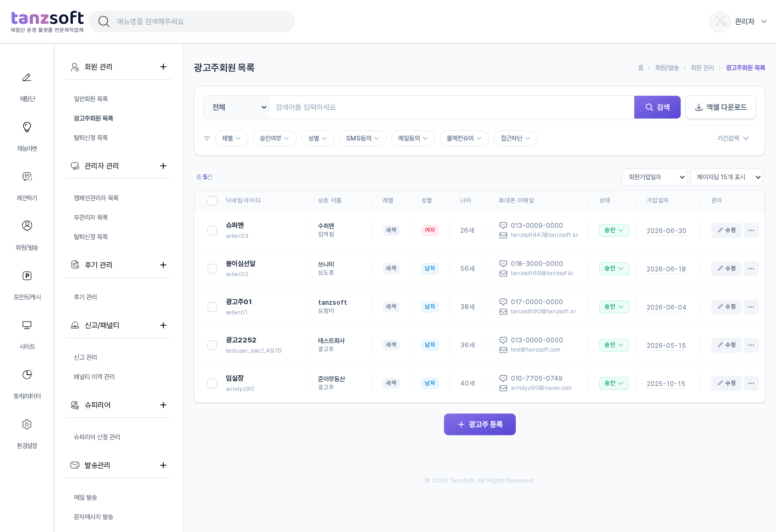Expand 회원 관리 with plus icon
Viewport: 776px width, 532px height.
tap(163, 67)
